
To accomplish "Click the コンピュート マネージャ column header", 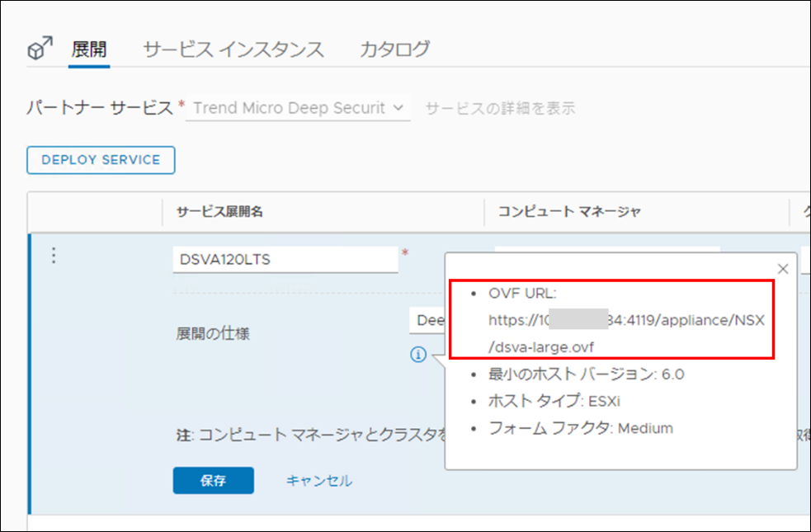I will click(569, 212).
